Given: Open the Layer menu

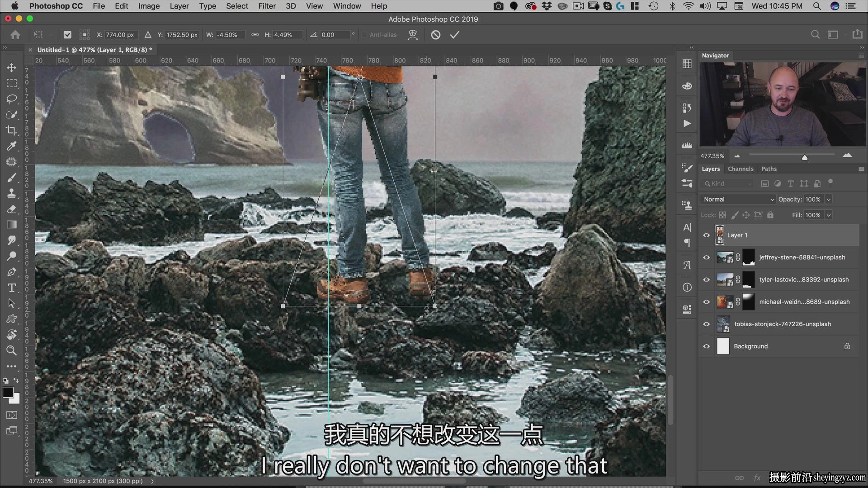Looking at the screenshot, I should tap(179, 6).
